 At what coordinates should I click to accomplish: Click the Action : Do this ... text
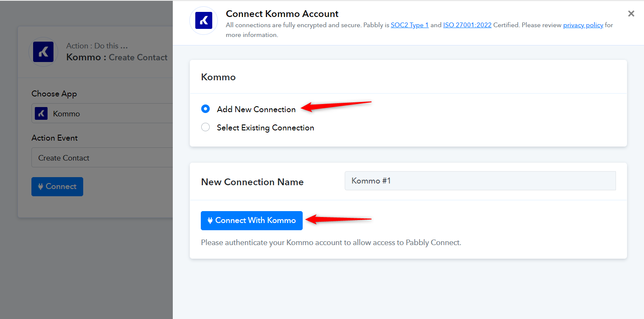pos(97,46)
